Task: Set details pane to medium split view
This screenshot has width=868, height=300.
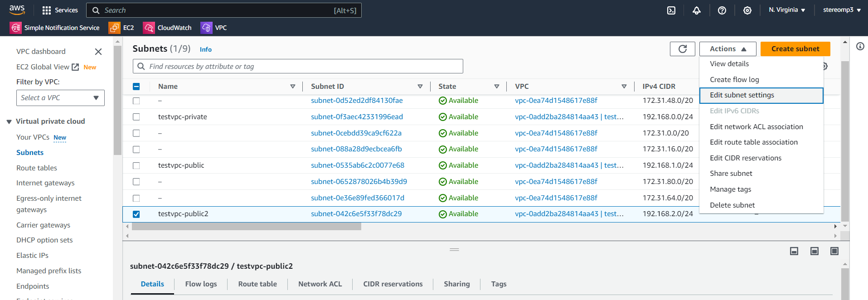Action: pos(815,251)
